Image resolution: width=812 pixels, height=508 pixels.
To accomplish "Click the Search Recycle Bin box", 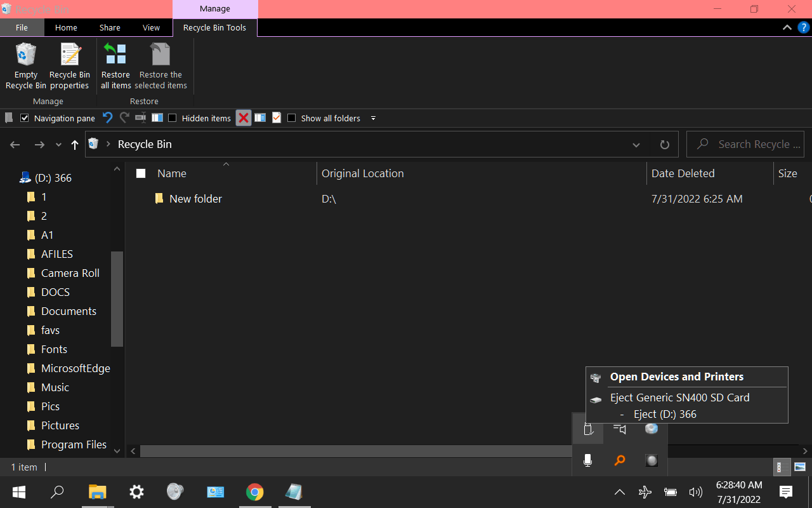I will [x=745, y=144].
